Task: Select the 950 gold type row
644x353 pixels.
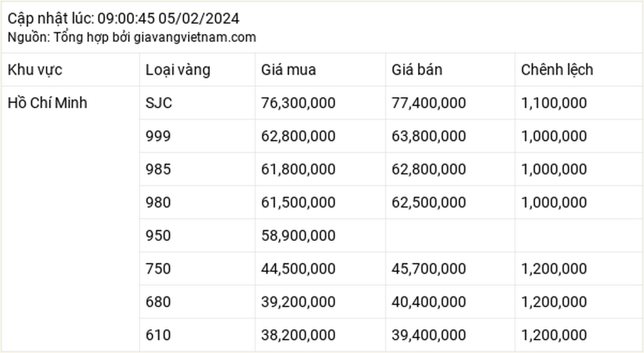Action: [391, 236]
